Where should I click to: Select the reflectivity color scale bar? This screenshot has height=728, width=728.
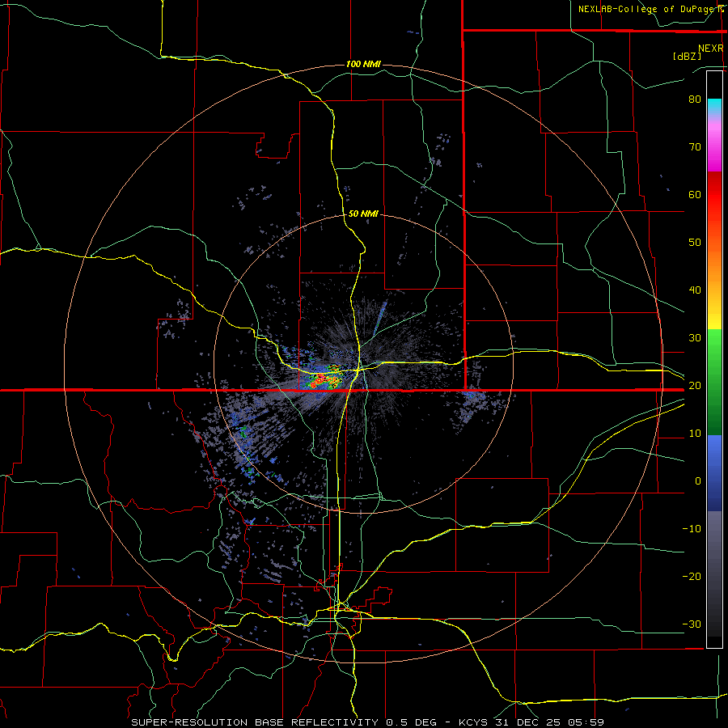point(714,359)
